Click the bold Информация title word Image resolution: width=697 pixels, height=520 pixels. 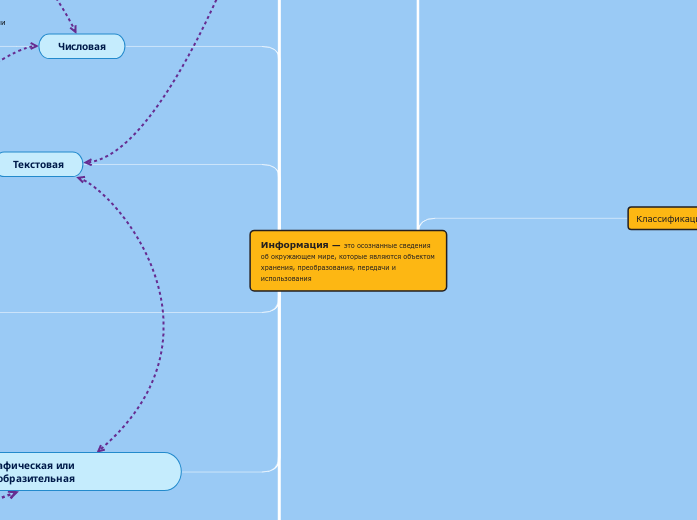pyautogui.click(x=294, y=245)
